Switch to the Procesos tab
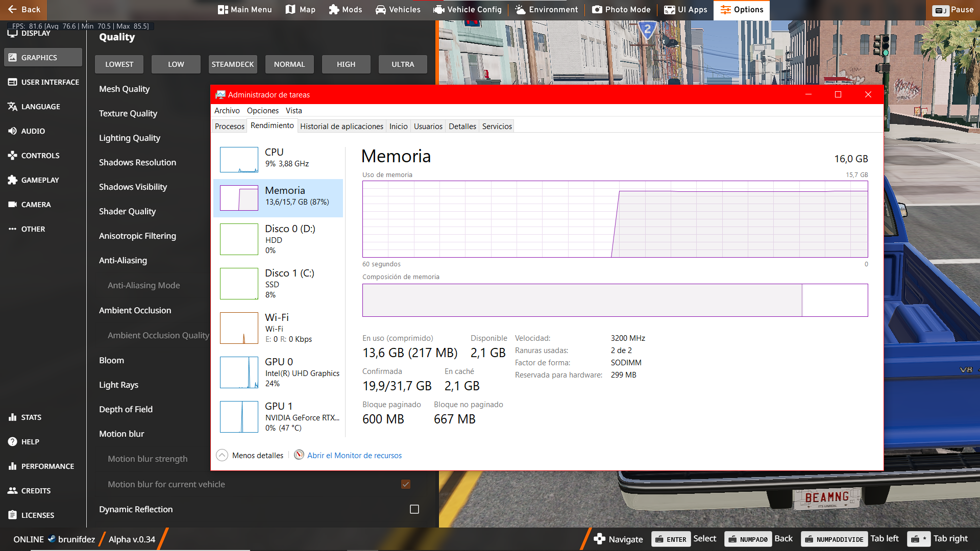This screenshot has height=551, width=980. click(229, 127)
